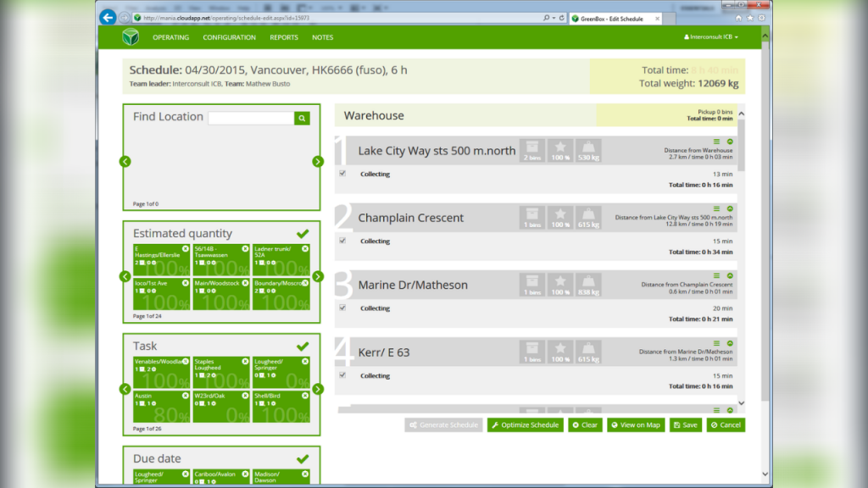Click the Clear button
This screenshot has width=868, height=488.
585,425
